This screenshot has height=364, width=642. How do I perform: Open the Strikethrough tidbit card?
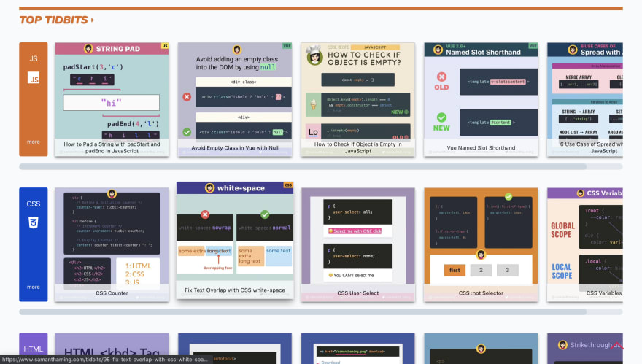(585, 349)
